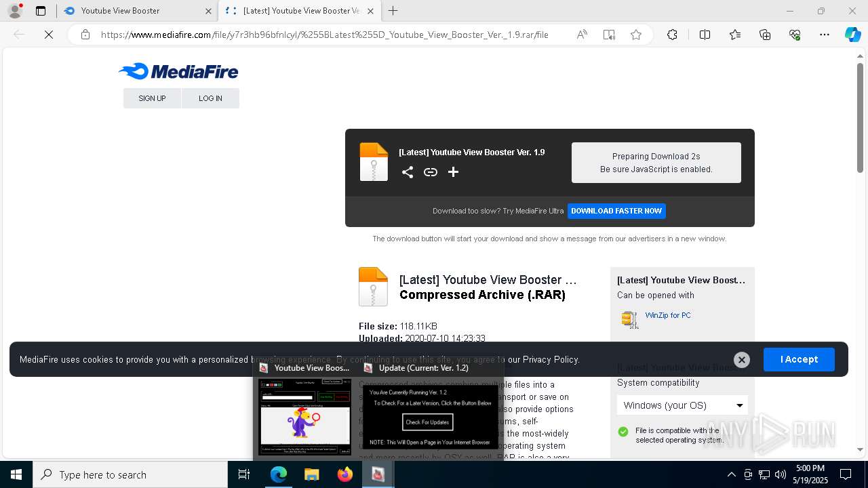
Task: Click the Preparing Download button
Action: (656, 163)
